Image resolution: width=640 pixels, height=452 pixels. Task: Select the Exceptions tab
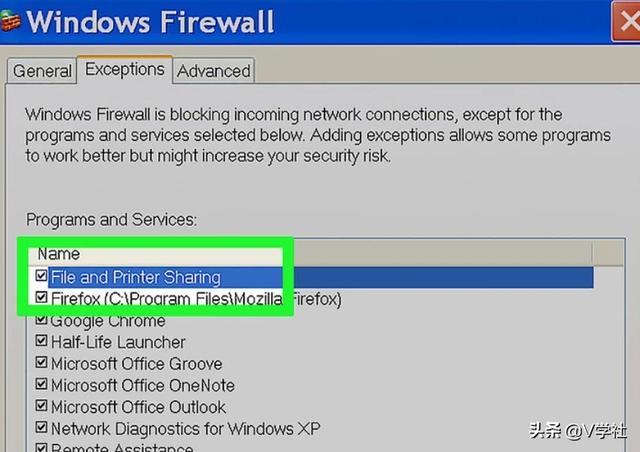(124, 69)
